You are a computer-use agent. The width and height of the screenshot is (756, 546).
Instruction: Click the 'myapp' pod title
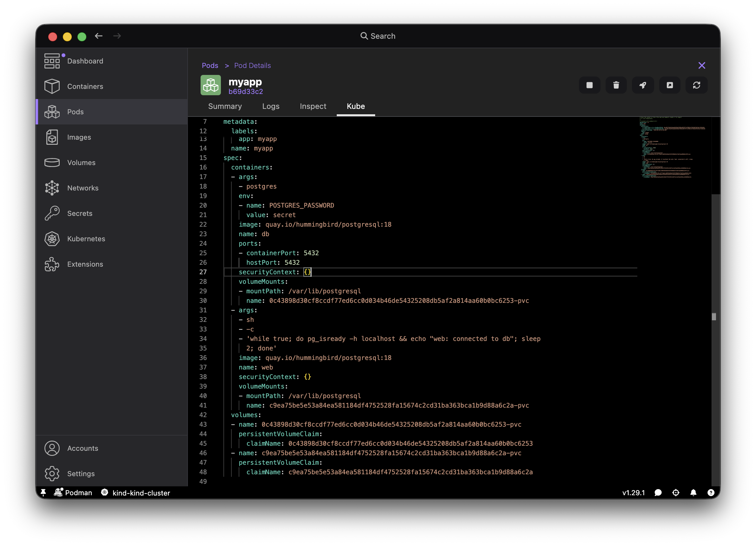245,82
